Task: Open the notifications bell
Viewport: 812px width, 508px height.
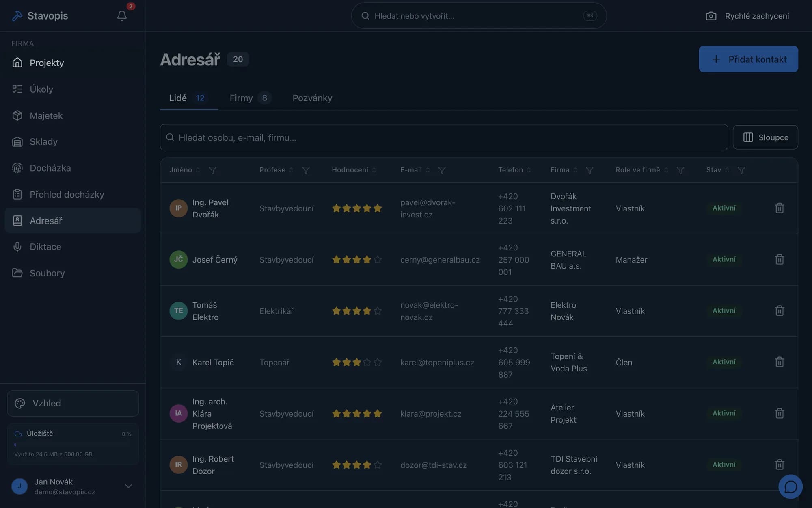Action: 122,16
